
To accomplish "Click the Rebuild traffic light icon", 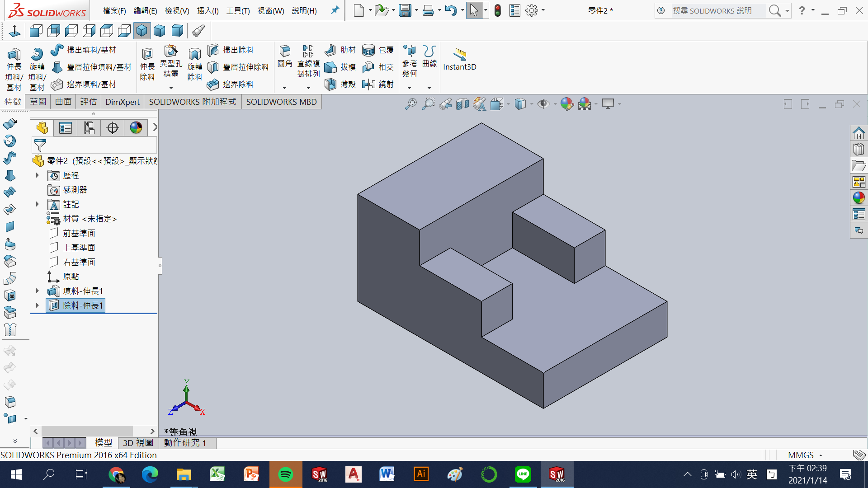I will (498, 10).
